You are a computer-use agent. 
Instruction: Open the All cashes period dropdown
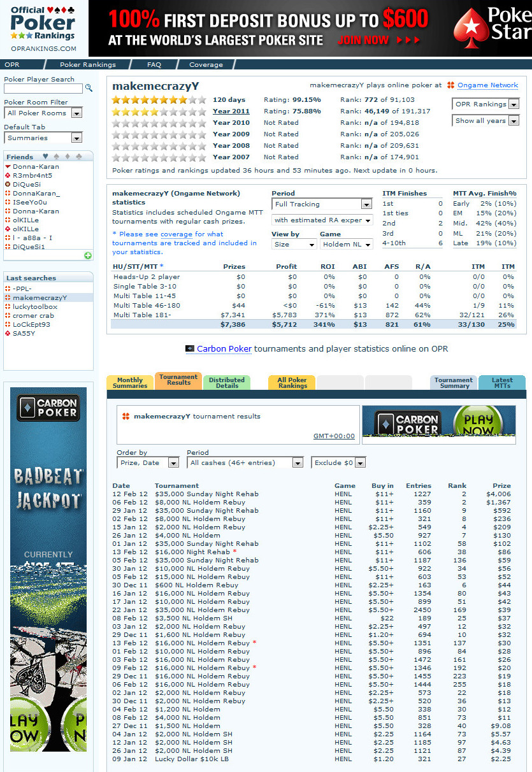pyautogui.click(x=245, y=462)
